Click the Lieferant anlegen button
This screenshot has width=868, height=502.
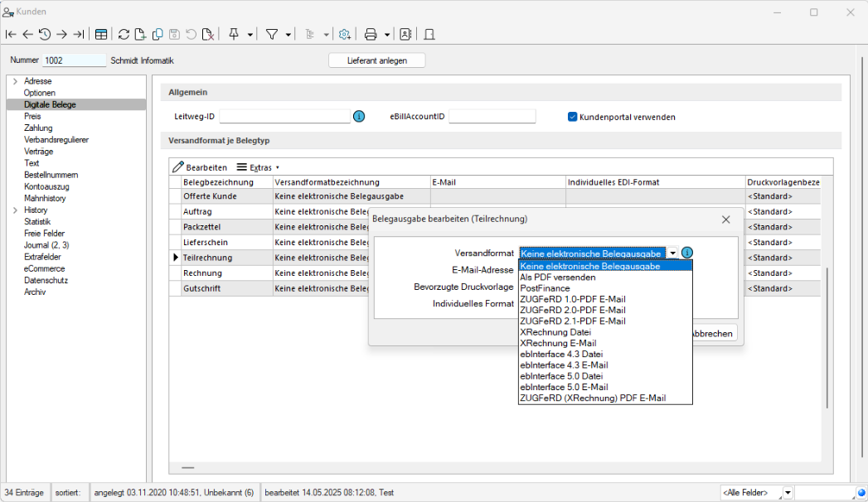click(x=377, y=60)
